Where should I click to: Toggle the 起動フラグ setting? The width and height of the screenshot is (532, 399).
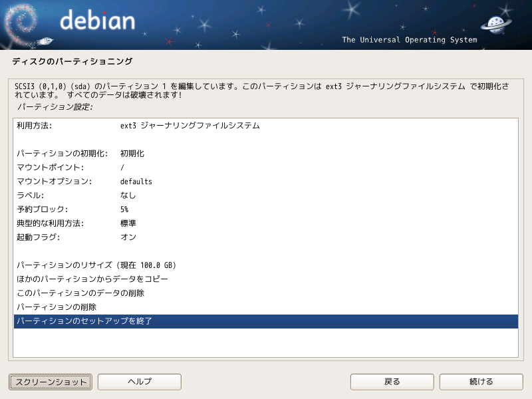point(265,237)
